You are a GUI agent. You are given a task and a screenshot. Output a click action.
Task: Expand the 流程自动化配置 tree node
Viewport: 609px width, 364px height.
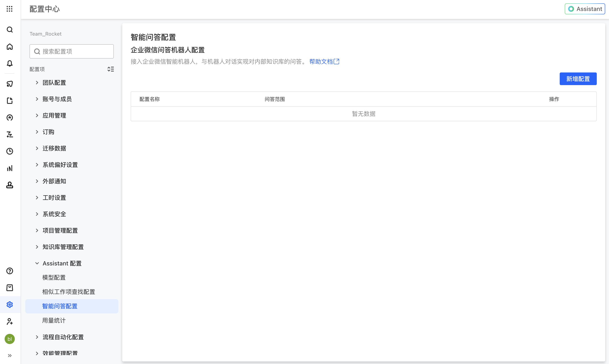[37, 337]
